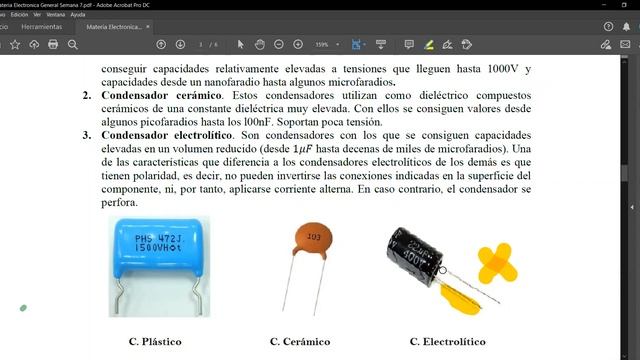Click the heading 'Condensador cerámico'
The image size is (640, 360).
tap(161, 96)
